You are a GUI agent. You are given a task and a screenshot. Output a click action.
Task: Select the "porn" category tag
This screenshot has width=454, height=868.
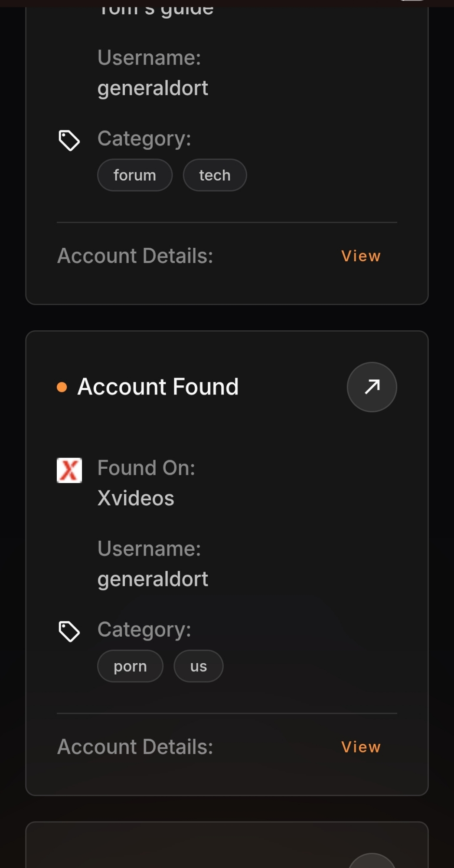point(130,666)
